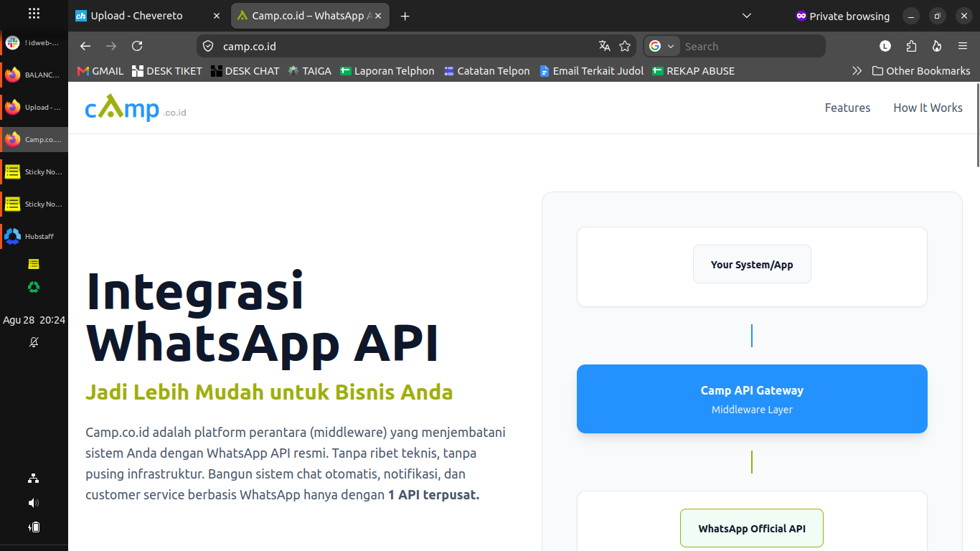Select the Camp.co.id – WhatsApp tab

311,16
